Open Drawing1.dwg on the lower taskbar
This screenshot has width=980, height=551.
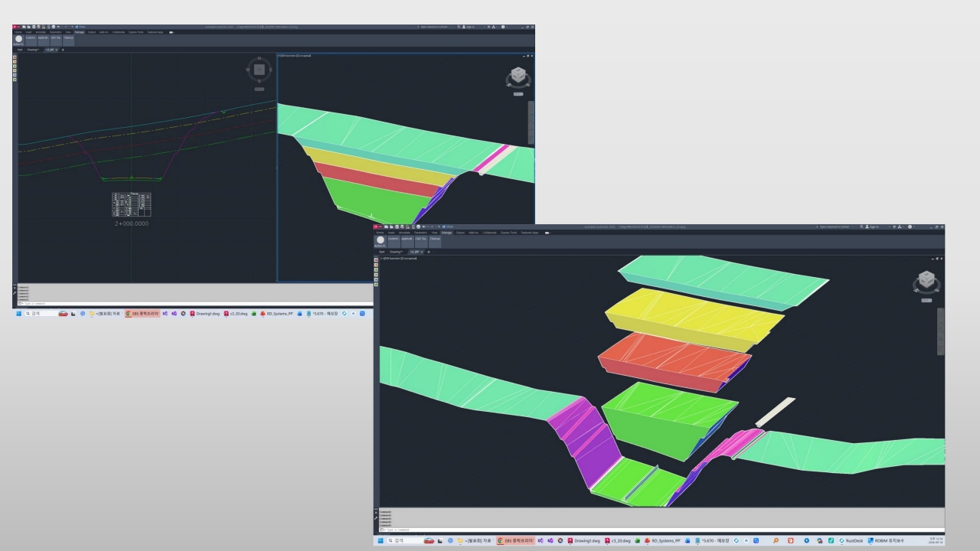tap(586, 541)
